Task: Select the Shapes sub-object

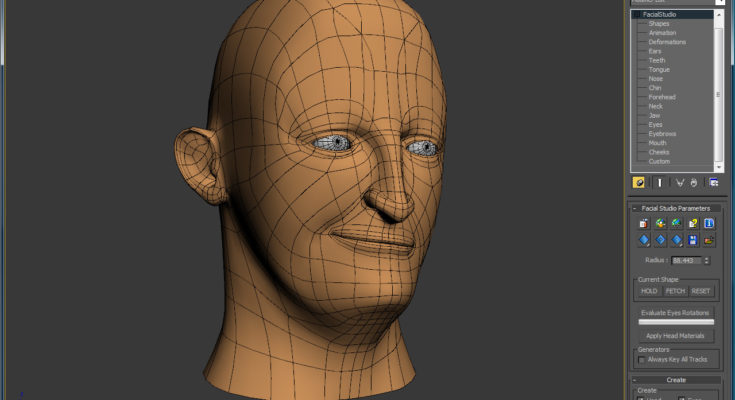Action: click(659, 23)
